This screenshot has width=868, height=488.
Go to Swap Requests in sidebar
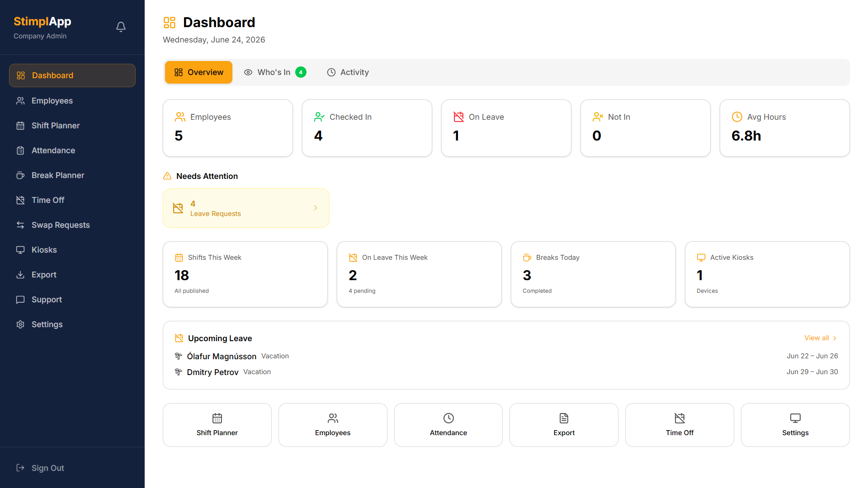tap(72, 225)
